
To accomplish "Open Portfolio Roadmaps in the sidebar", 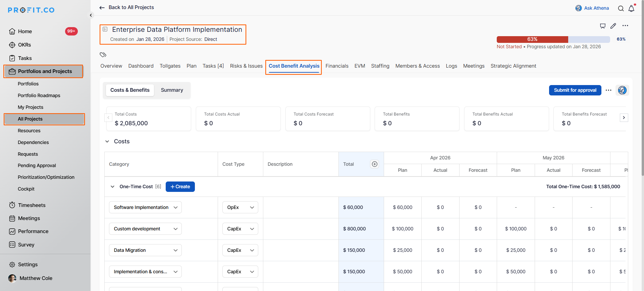I will click(x=39, y=95).
